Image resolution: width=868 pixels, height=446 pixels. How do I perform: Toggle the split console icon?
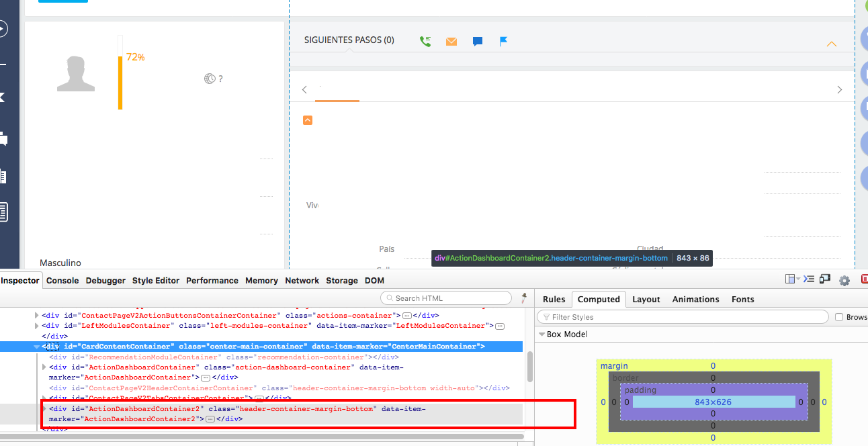coord(809,279)
